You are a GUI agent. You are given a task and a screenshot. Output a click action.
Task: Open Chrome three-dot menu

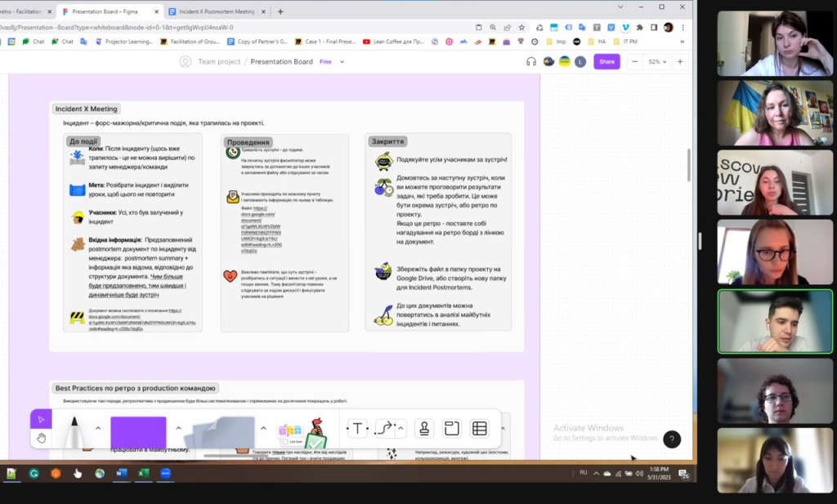(683, 27)
